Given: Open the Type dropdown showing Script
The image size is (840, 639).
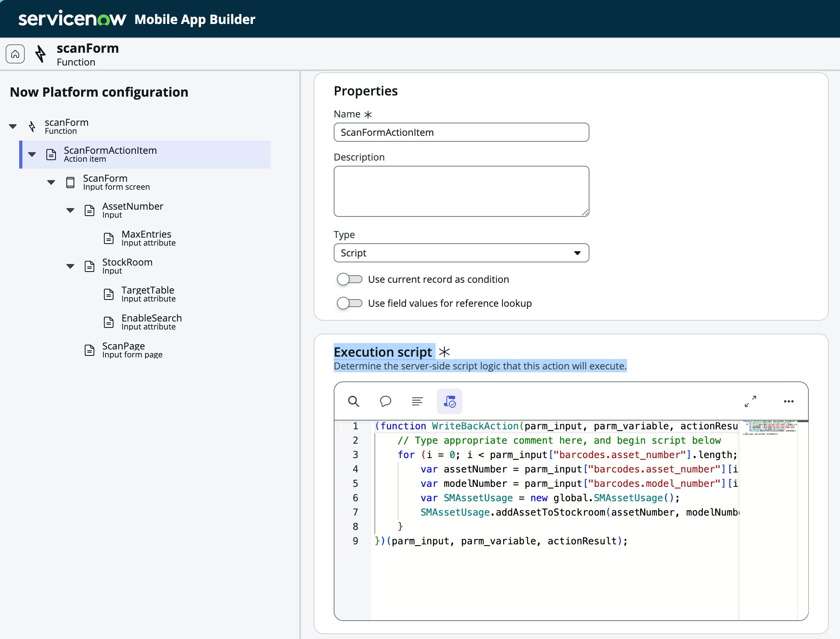Looking at the screenshot, I should pyautogui.click(x=461, y=253).
